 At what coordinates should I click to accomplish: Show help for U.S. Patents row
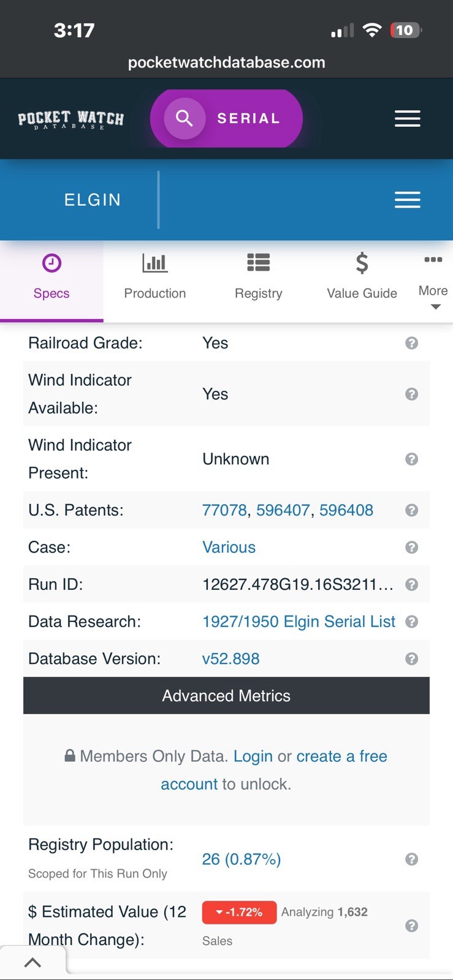[x=412, y=510]
